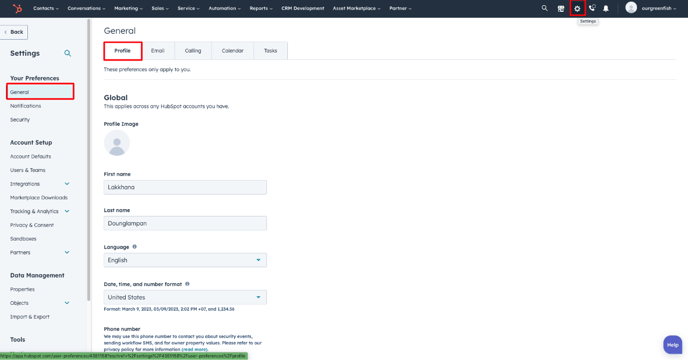Open the Conversations menu
This screenshot has height=360, width=688.
86,8
